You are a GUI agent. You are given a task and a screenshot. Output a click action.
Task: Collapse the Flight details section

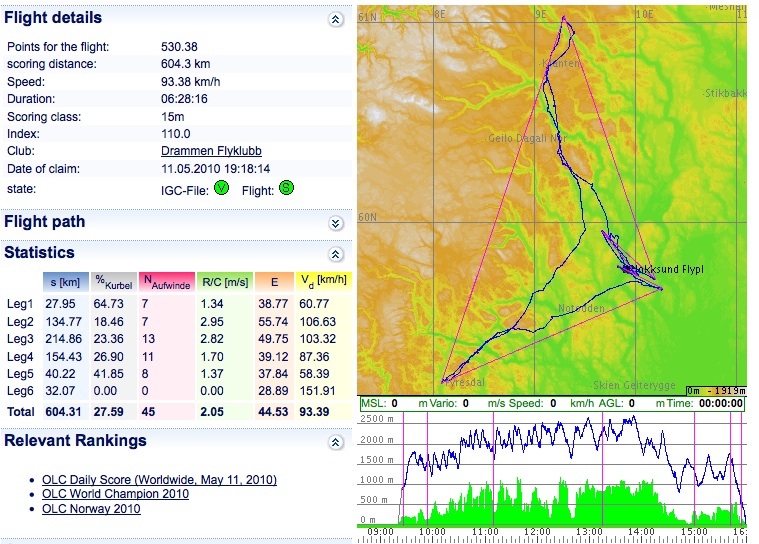click(x=336, y=19)
